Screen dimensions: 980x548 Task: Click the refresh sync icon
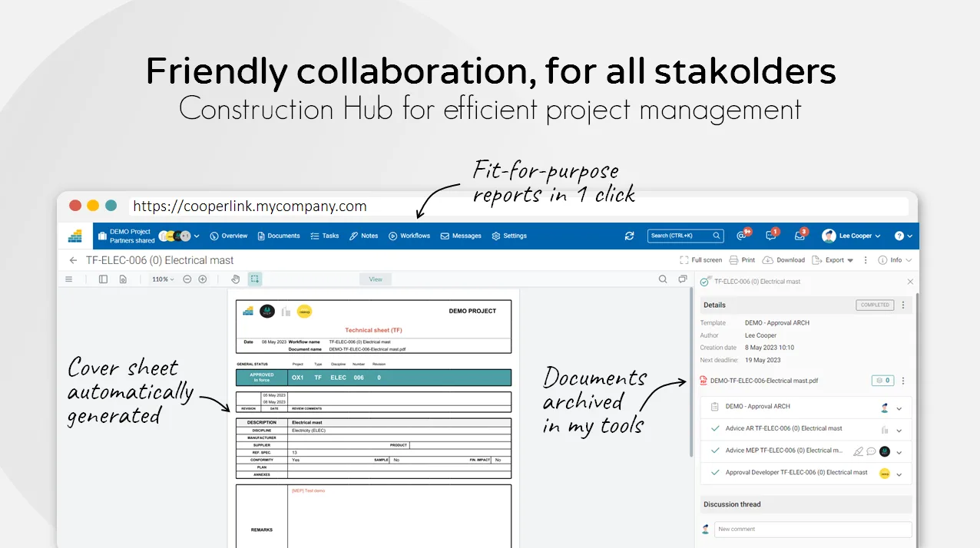pos(630,236)
